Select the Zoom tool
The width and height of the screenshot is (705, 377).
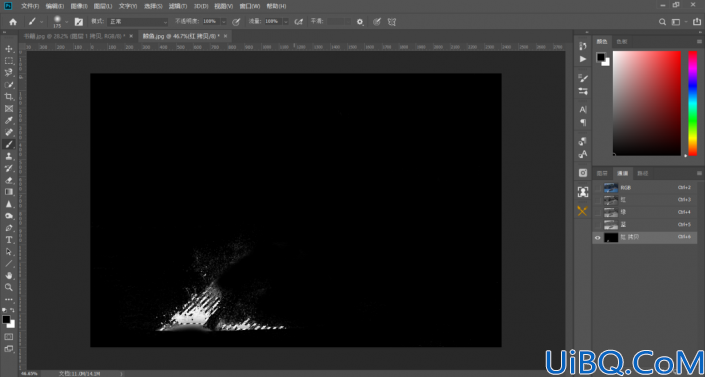point(9,287)
